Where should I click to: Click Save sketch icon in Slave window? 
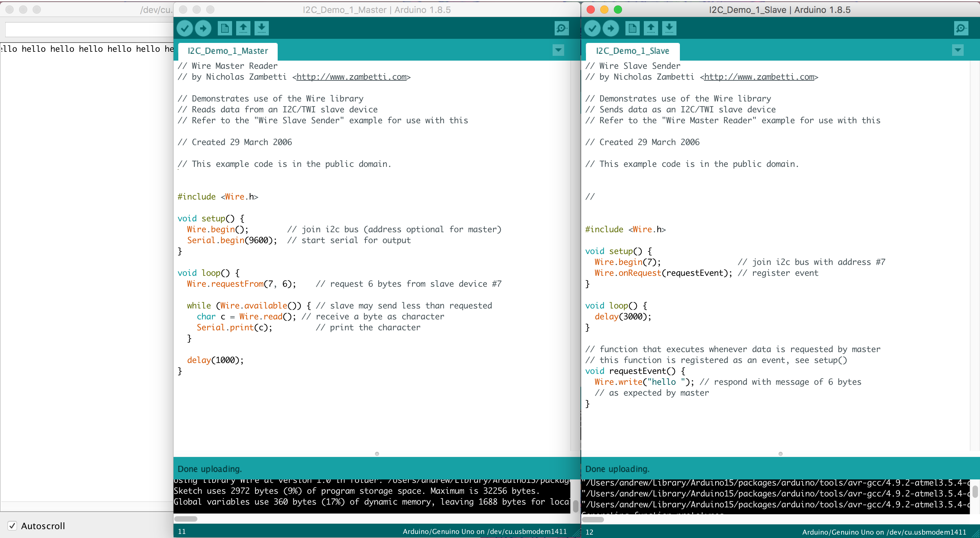tap(669, 28)
